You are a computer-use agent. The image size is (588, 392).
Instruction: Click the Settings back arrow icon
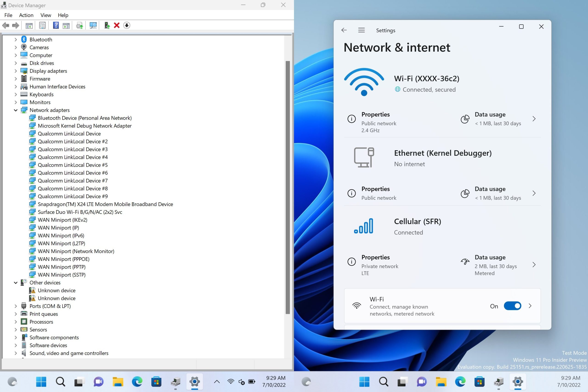(344, 30)
